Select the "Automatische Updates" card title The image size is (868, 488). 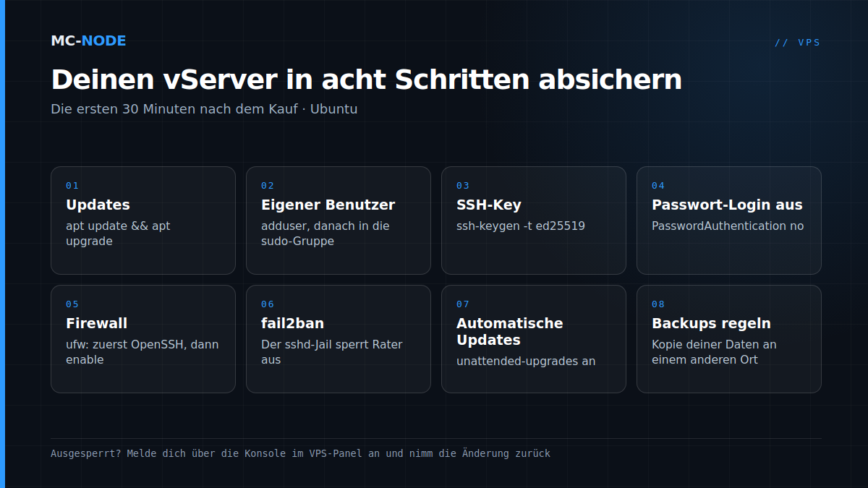(x=510, y=331)
